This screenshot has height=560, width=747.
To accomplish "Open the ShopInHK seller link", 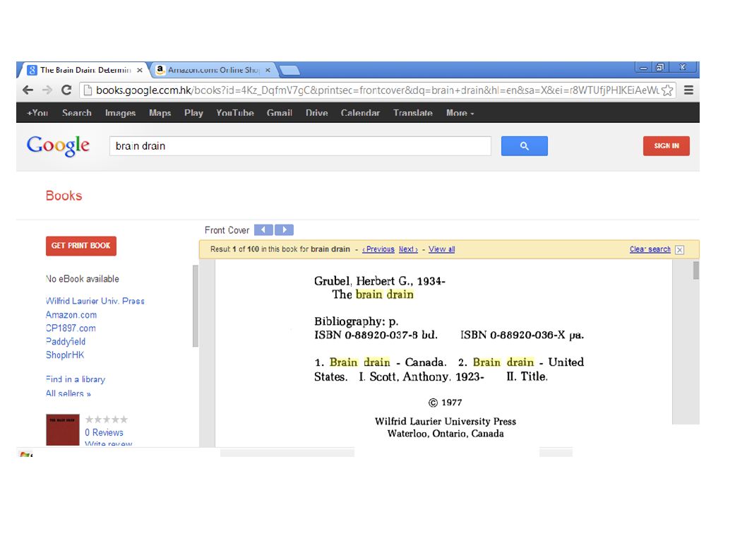I will coord(65,355).
